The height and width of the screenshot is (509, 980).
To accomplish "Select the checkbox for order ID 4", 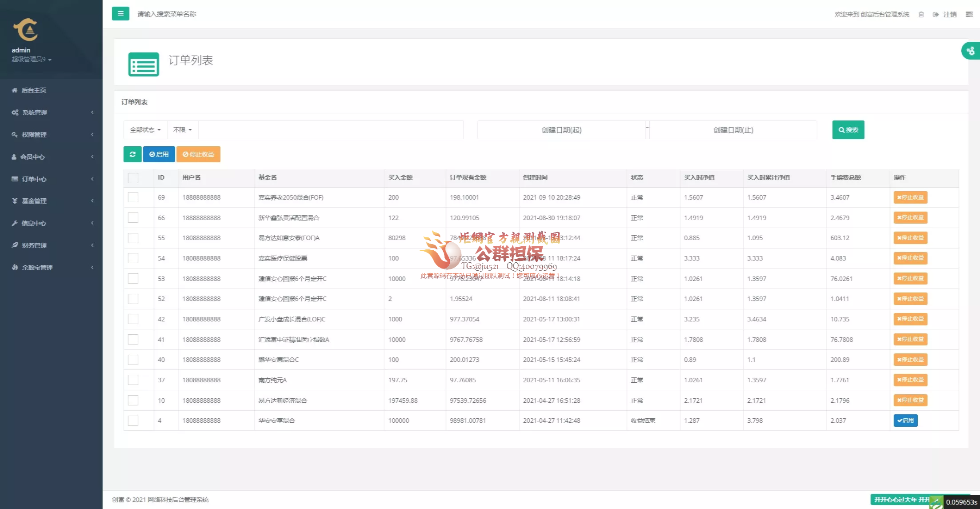I will tap(133, 421).
